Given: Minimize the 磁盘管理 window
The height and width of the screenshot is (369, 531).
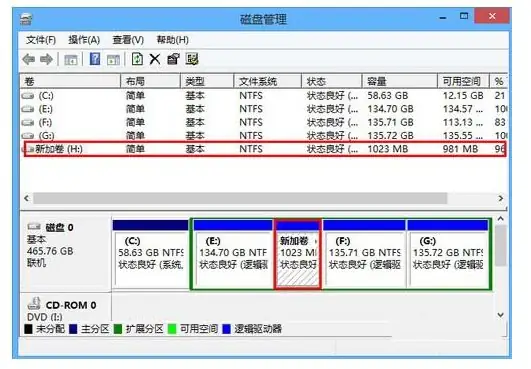Looking at the screenshot, I should coord(443,17).
